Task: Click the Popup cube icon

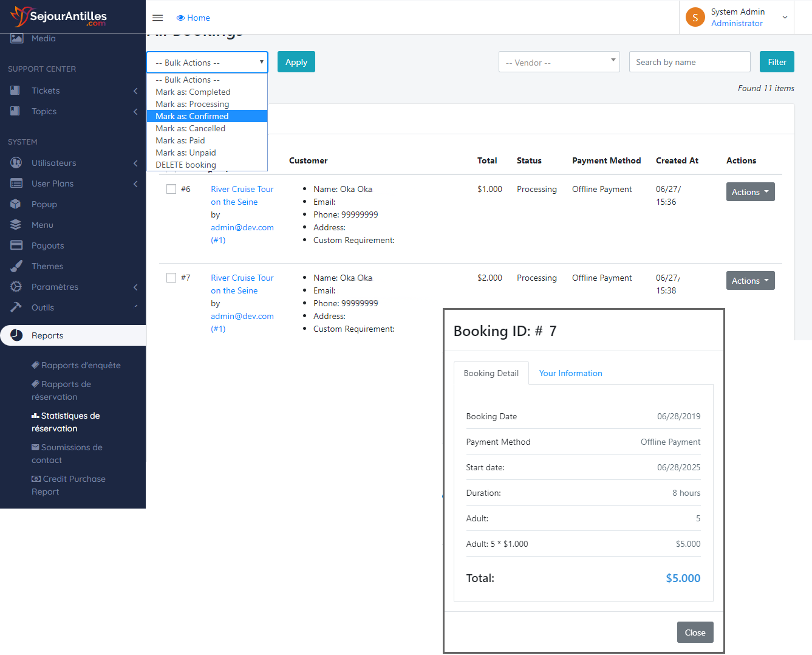Action: [x=16, y=204]
